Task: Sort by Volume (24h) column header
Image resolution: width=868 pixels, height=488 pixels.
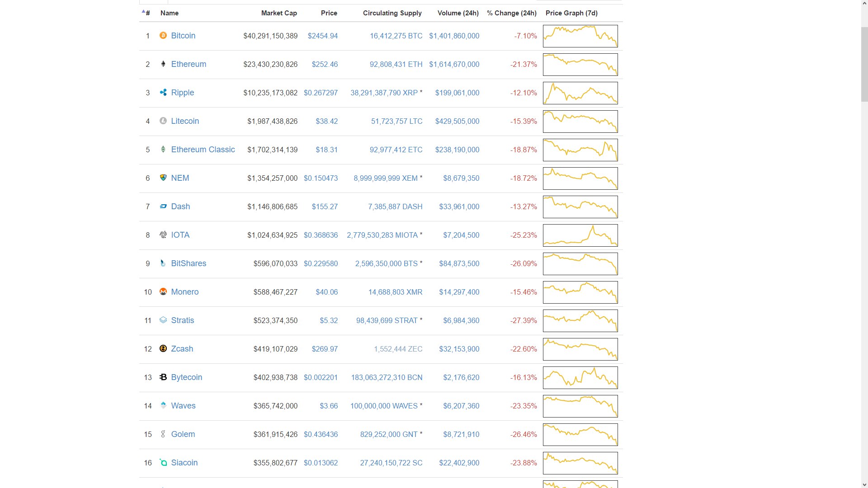Action: (x=458, y=13)
